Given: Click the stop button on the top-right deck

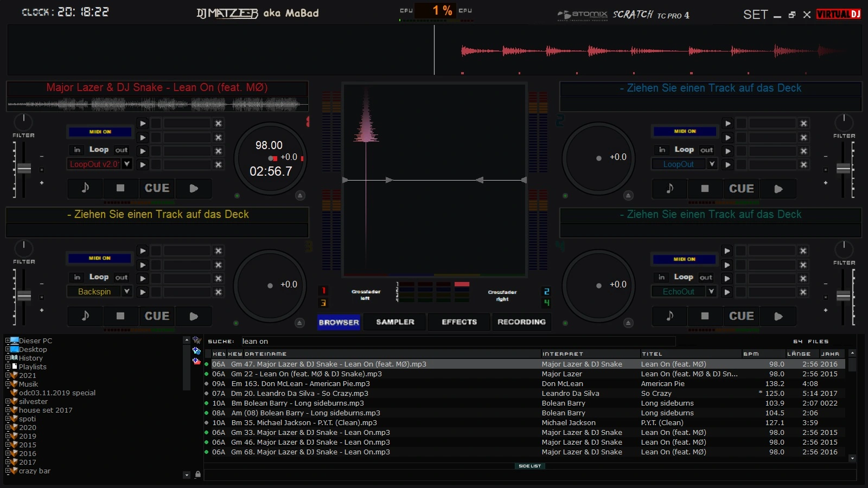Looking at the screenshot, I should pos(705,189).
